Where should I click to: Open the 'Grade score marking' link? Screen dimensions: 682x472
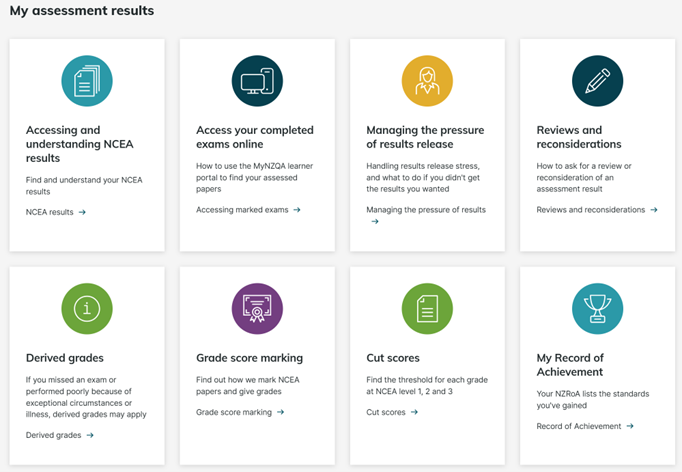[240, 412]
